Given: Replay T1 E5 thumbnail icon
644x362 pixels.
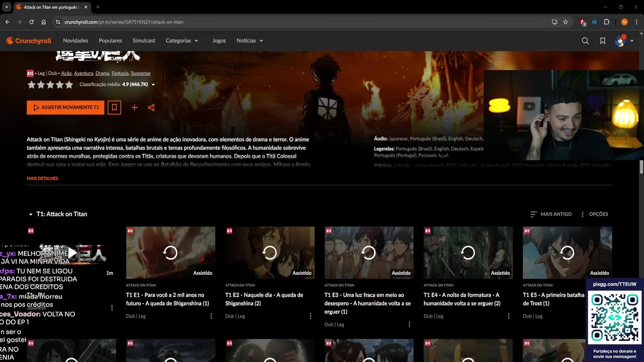Looking at the screenshot, I should click(567, 252).
